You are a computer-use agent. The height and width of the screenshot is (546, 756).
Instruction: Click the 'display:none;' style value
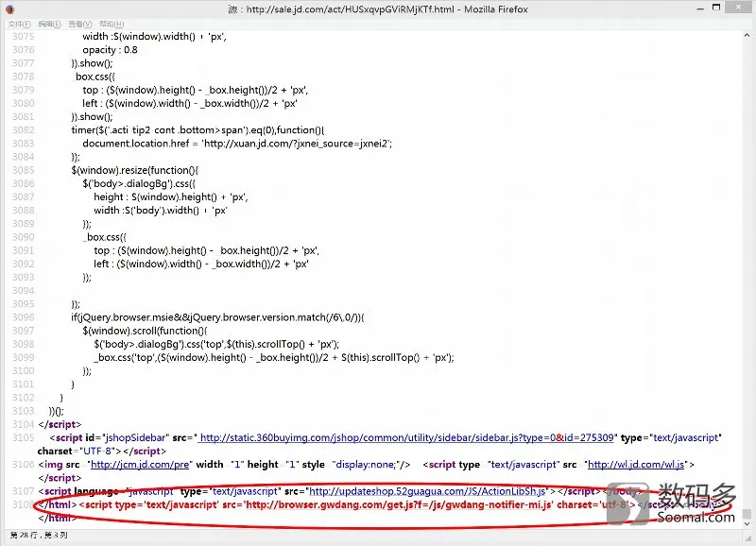point(366,465)
